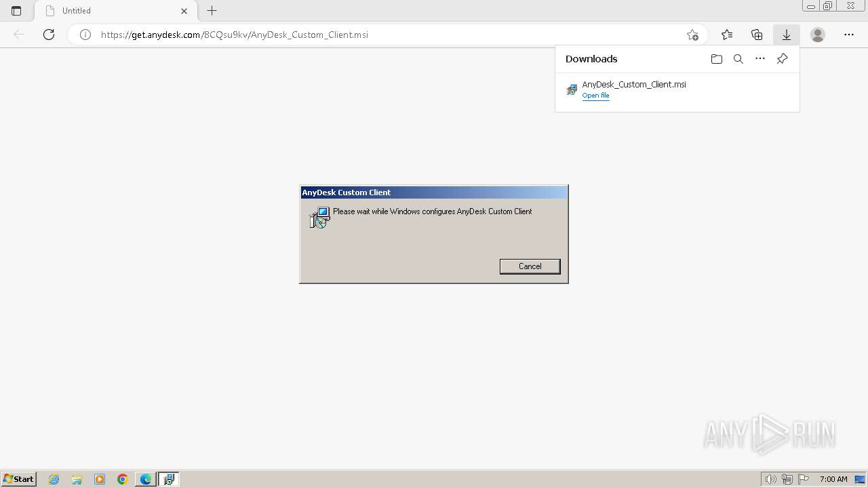Open the user profile icon
Screen dimensions: 868x488
pyautogui.click(x=818, y=35)
